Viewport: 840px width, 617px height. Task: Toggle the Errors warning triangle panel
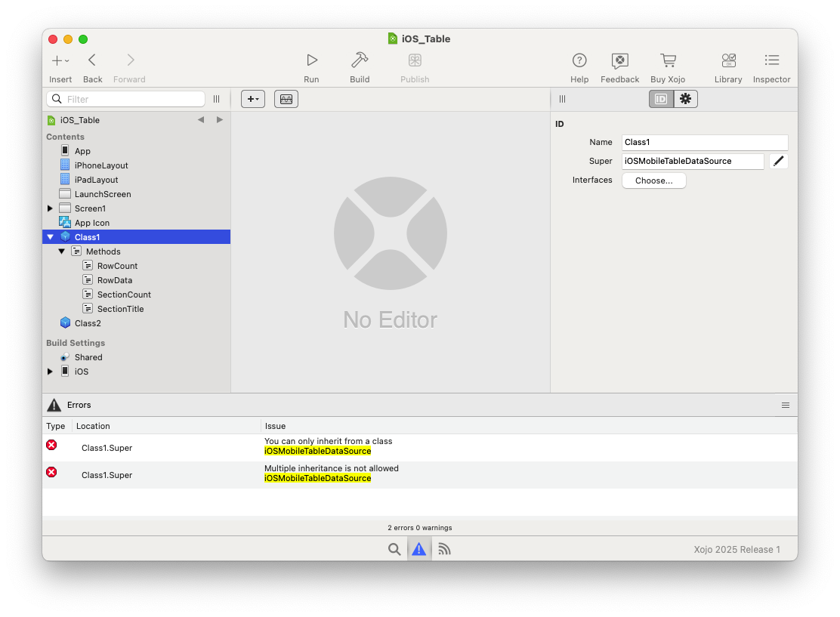[x=419, y=549]
